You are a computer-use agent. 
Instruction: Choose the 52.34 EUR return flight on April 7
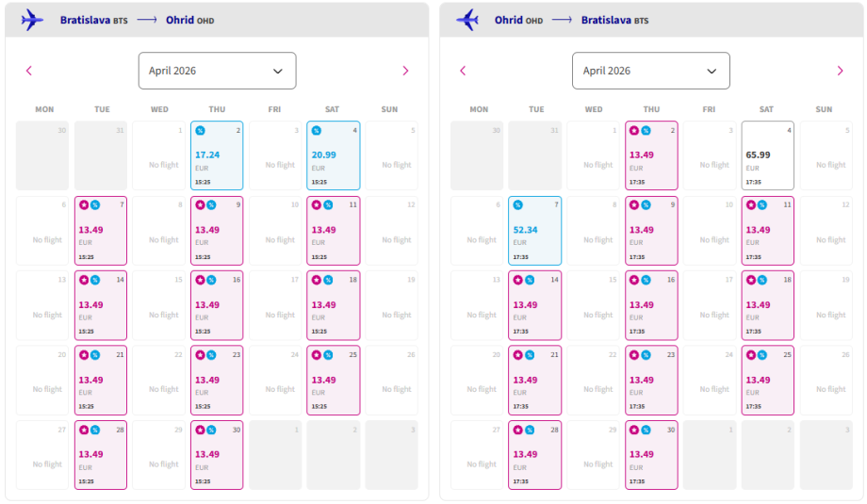(x=535, y=231)
